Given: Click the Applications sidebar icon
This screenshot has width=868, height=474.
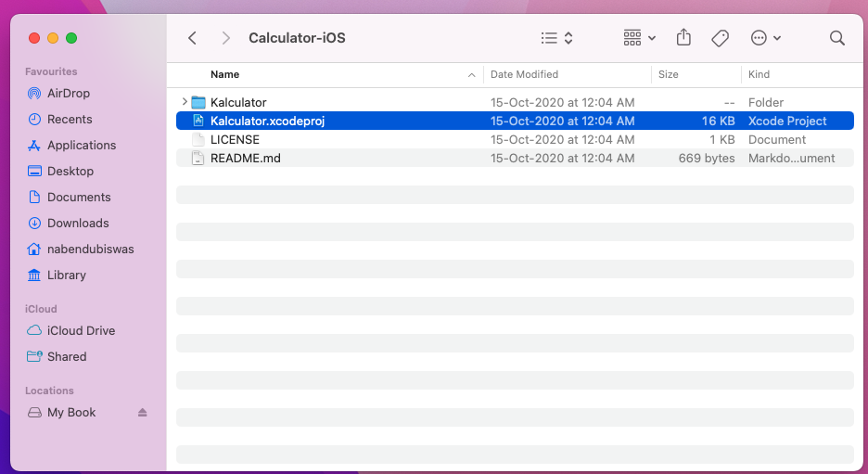Looking at the screenshot, I should [34, 145].
